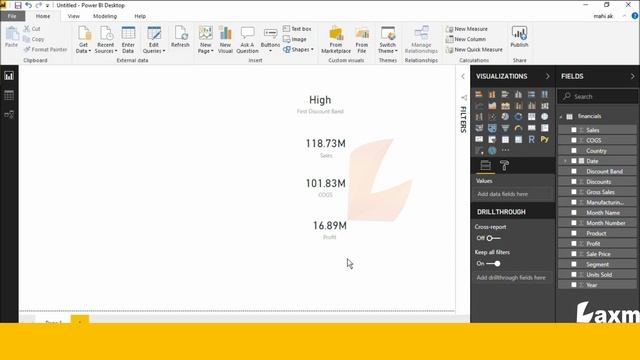Open the Edit Queries dropdown

click(154, 40)
